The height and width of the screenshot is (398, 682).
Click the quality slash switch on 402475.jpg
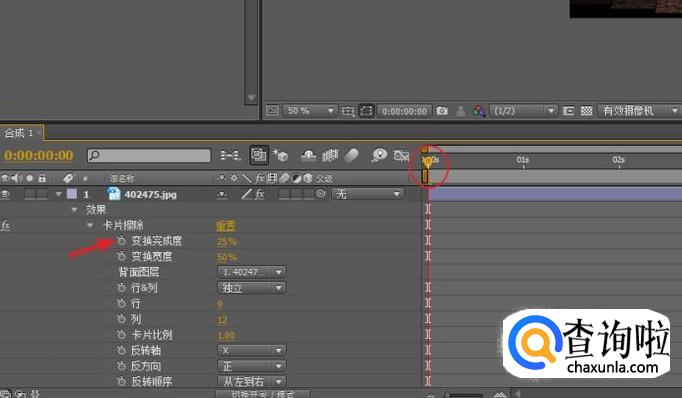tap(247, 194)
